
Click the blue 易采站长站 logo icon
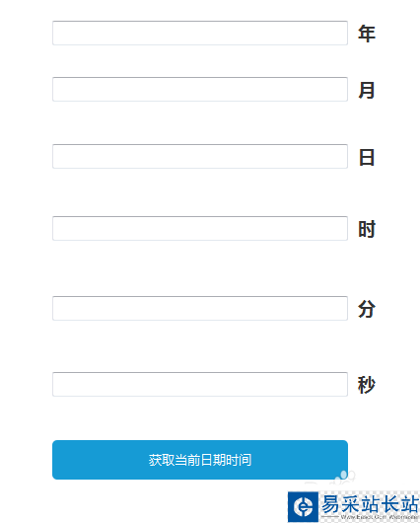303,506
